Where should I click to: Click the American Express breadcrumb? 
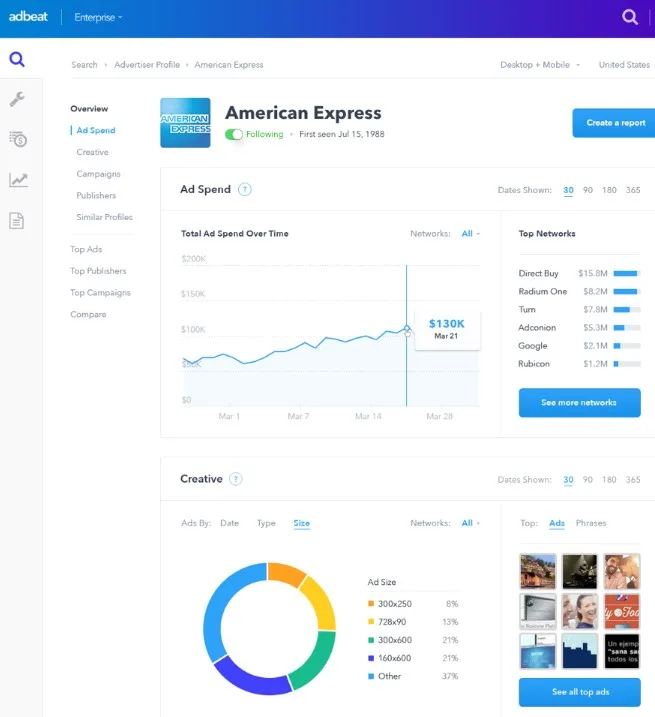coord(229,65)
